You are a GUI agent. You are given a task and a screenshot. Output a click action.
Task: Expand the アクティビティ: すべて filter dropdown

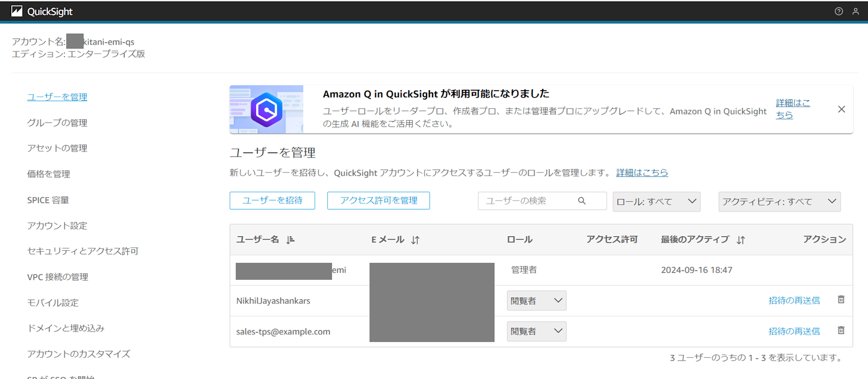[779, 202]
